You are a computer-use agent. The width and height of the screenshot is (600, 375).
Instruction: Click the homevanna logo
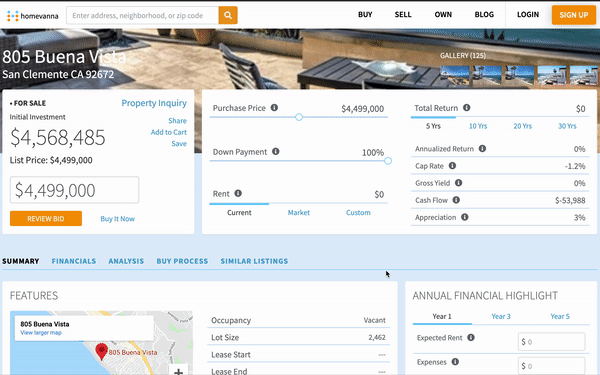pos(33,16)
